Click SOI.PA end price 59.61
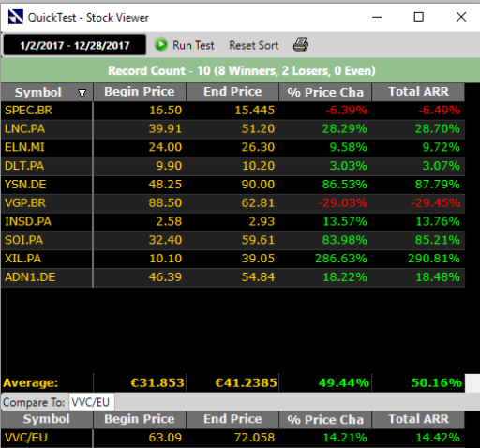Image resolution: width=480 pixels, height=448 pixels. (x=258, y=240)
